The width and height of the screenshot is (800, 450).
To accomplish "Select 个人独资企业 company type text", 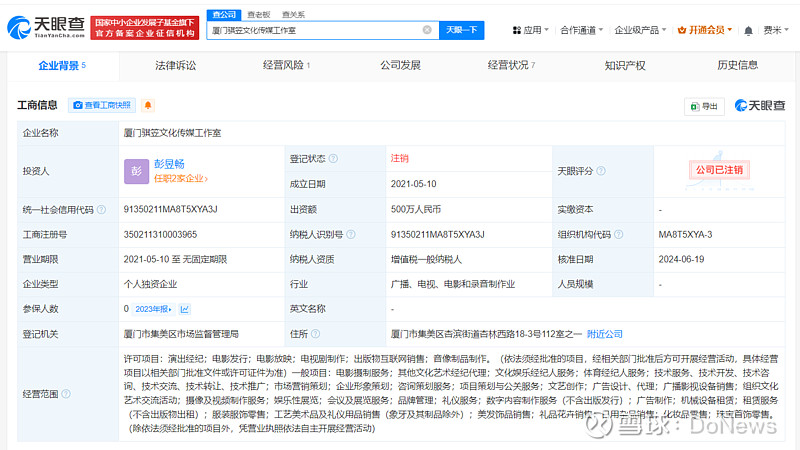I will click(150, 284).
